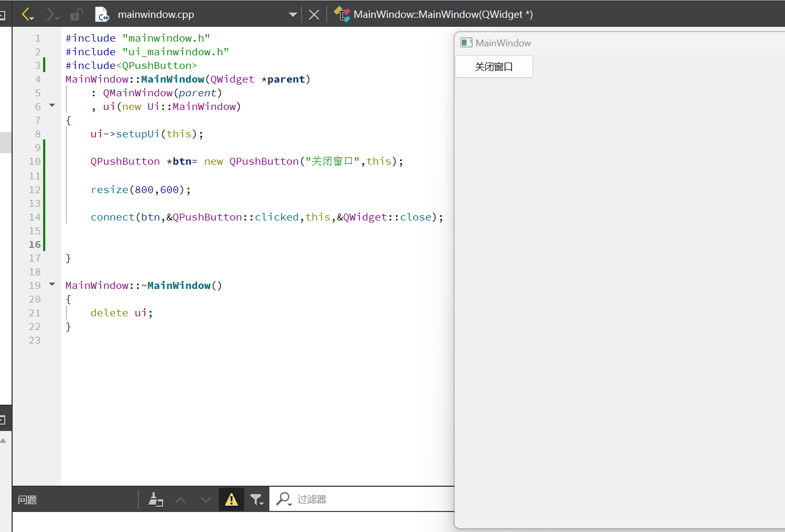Screen dimensions: 785x532
Task: Click the #include<QPushButton> line
Action: point(131,65)
